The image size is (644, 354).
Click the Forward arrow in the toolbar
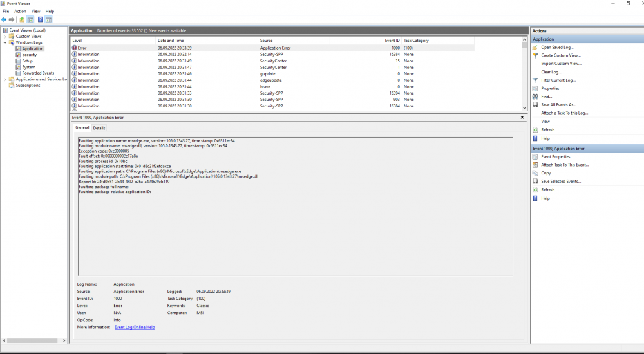pyautogui.click(x=12, y=19)
